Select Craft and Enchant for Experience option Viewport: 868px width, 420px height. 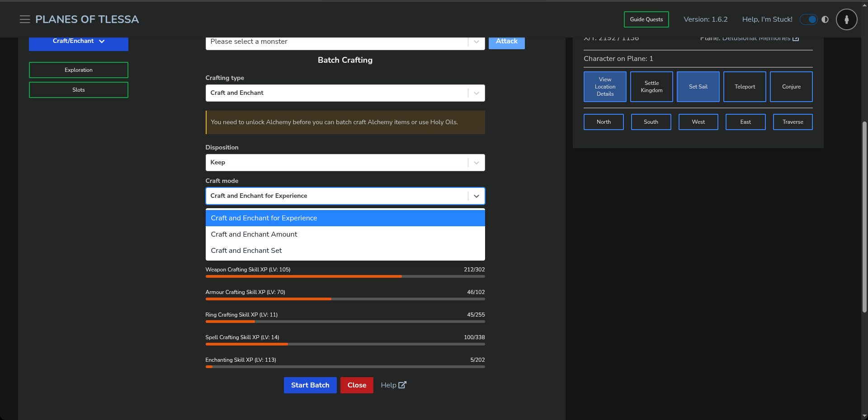pyautogui.click(x=345, y=218)
